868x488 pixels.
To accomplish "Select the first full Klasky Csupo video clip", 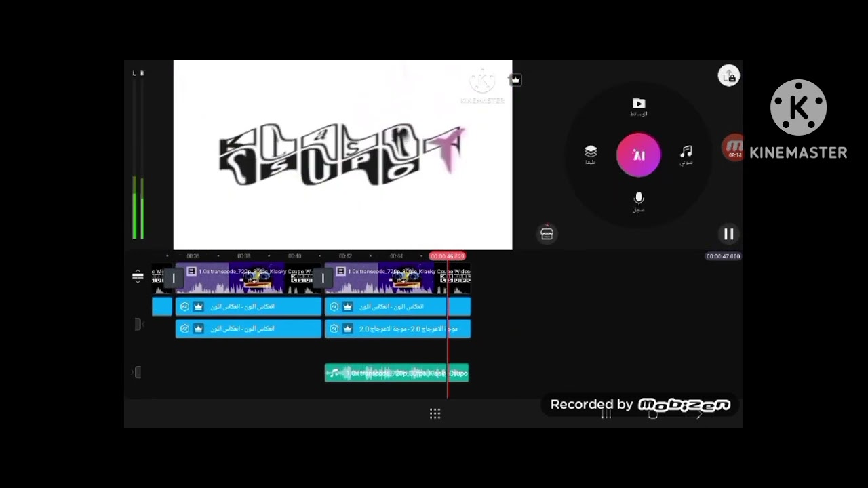I will click(x=248, y=278).
